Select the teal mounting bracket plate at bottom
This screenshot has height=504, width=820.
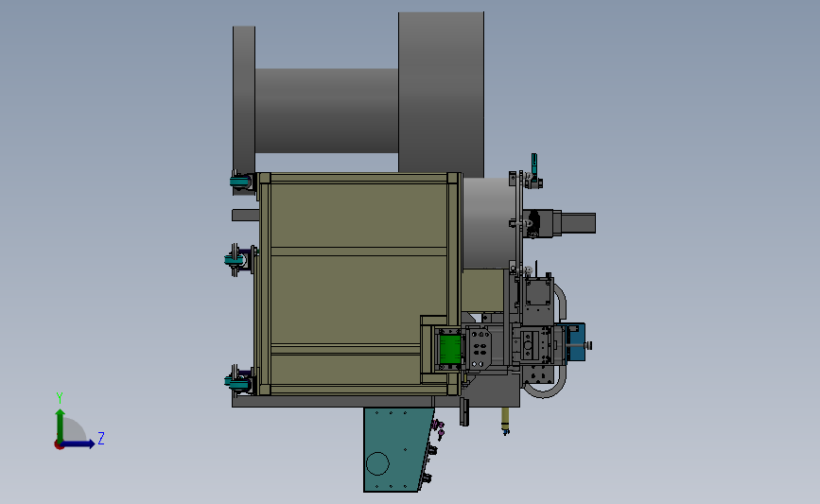(x=398, y=449)
